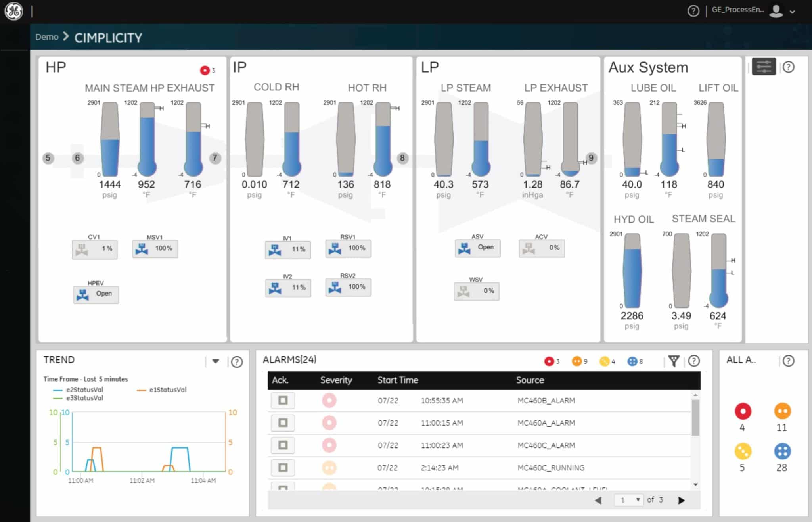The image size is (812, 522).
Task: Acknowledge the MC460C_RUNNING checkbox
Action: pyautogui.click(x=283, y=468)
